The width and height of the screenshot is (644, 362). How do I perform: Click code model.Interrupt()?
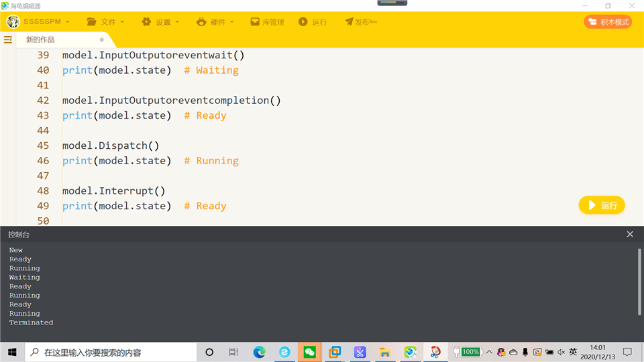pos(114,191)
